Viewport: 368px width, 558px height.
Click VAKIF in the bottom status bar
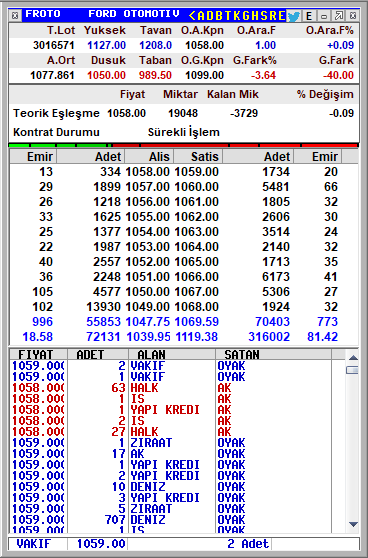(34, 544)
